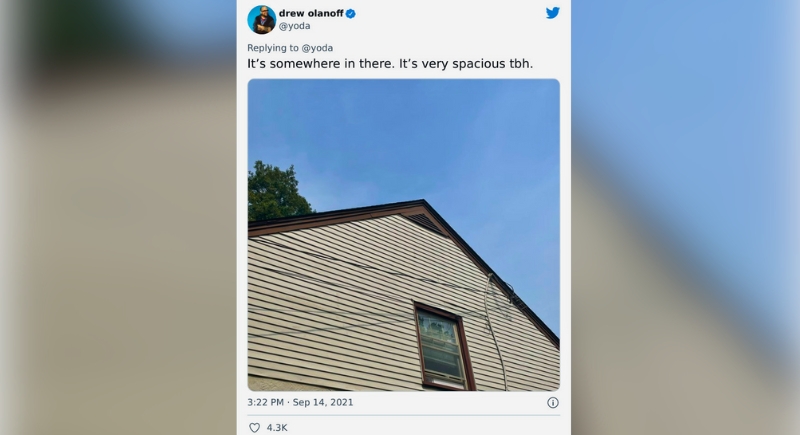The height and width of the screenshot is (435, 800).
Task: Click the drew olanoff display name
Action: point(311,13)
